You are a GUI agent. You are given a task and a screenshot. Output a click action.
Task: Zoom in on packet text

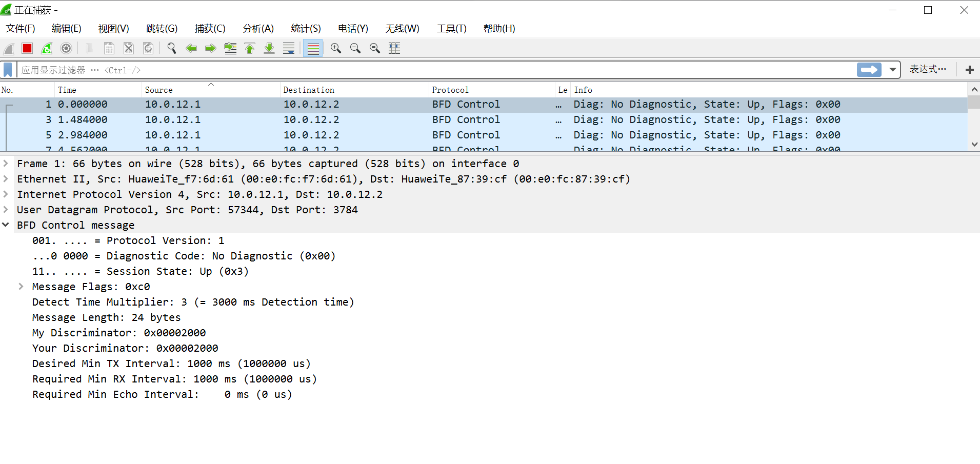(x=336, y=49)
